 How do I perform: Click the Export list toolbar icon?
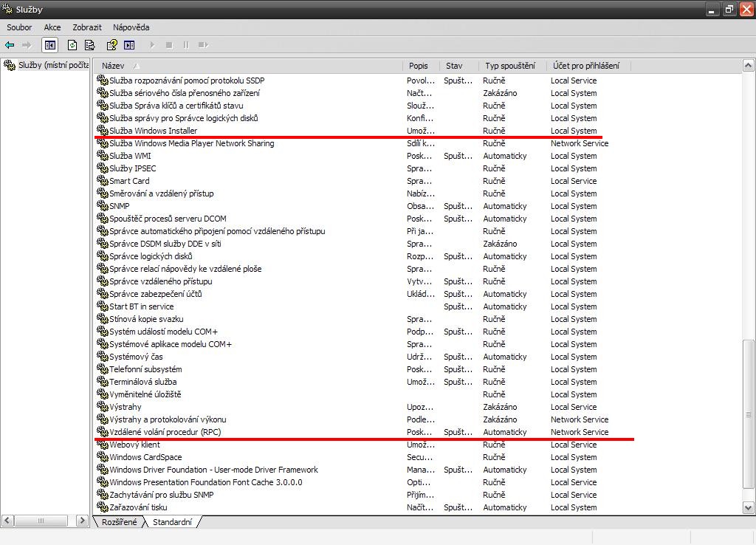point(89,45)
